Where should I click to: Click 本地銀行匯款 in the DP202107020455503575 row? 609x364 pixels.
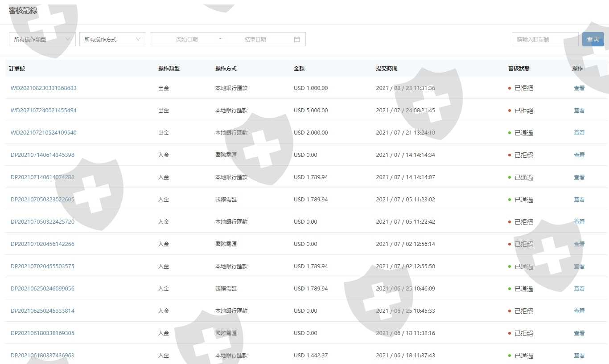(231, 266)
